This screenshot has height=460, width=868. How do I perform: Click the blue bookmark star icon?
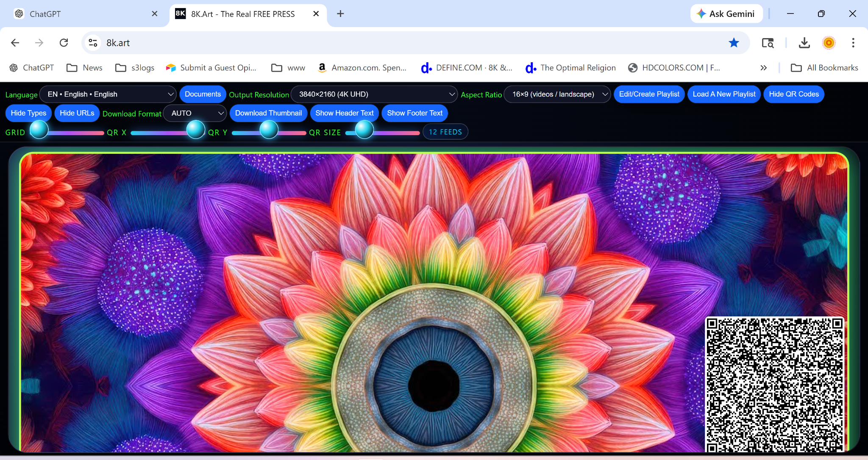pyautogui.click(x=734, y=43)
